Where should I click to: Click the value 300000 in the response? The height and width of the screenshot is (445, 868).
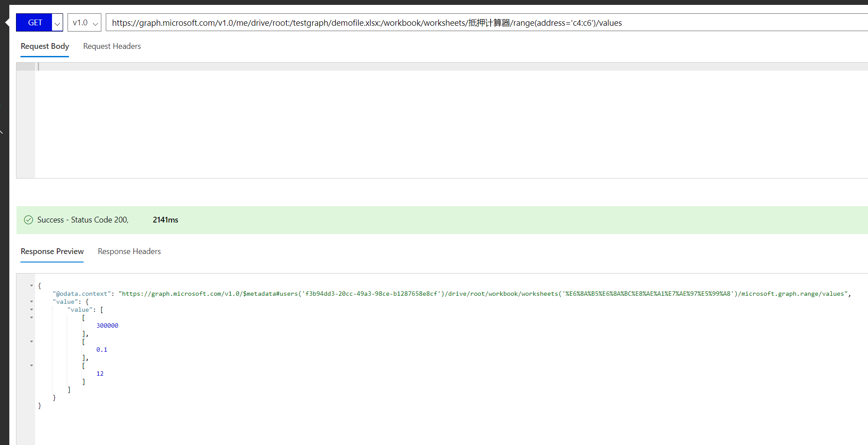point(107,326)
